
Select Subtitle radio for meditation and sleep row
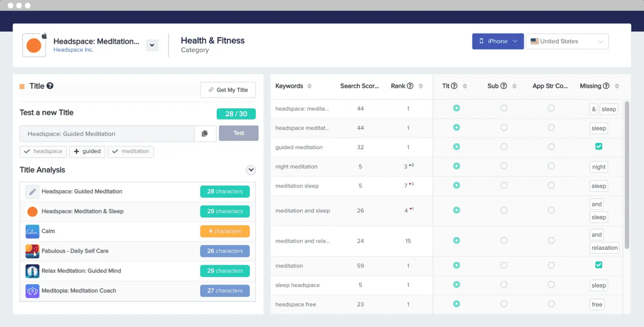pyautogui.click(x=504, y=210)
